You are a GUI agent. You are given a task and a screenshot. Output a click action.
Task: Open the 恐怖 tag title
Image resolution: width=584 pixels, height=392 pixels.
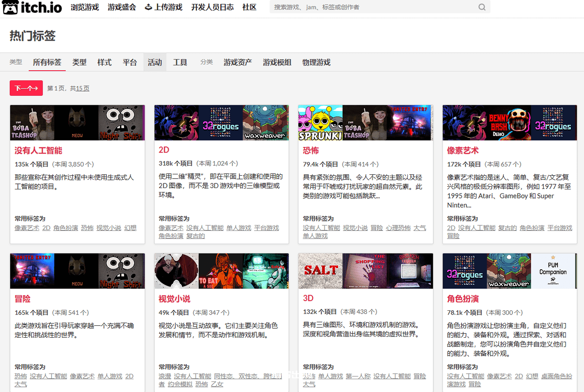(x=311, y=151)
